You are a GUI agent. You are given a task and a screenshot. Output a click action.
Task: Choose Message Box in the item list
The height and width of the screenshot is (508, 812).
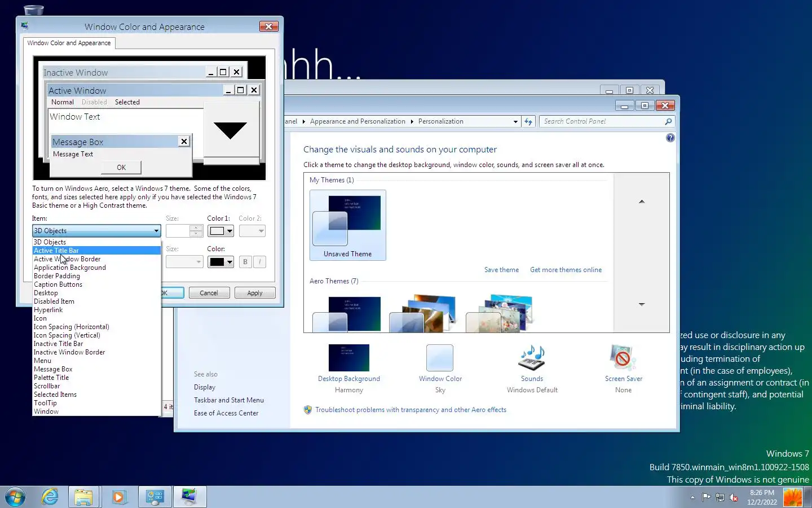[x=96, y=369]
